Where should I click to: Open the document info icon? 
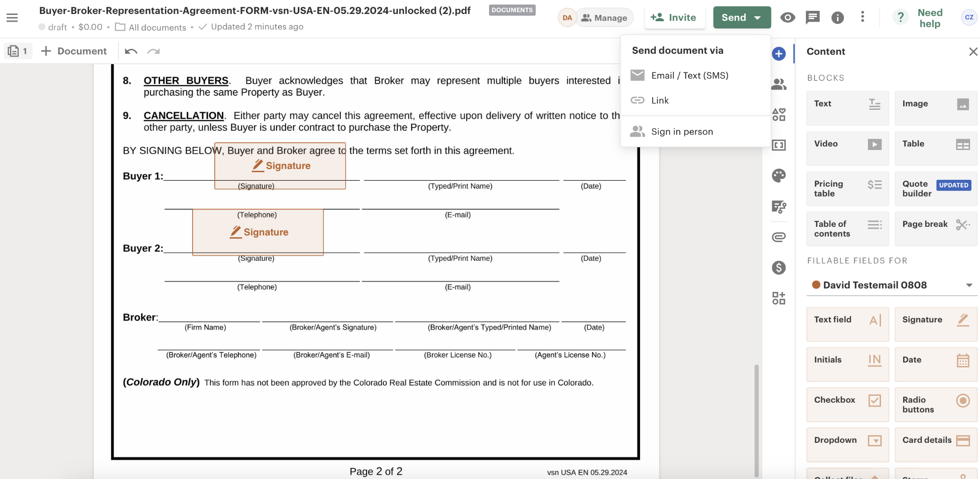(x=837, y=18)
